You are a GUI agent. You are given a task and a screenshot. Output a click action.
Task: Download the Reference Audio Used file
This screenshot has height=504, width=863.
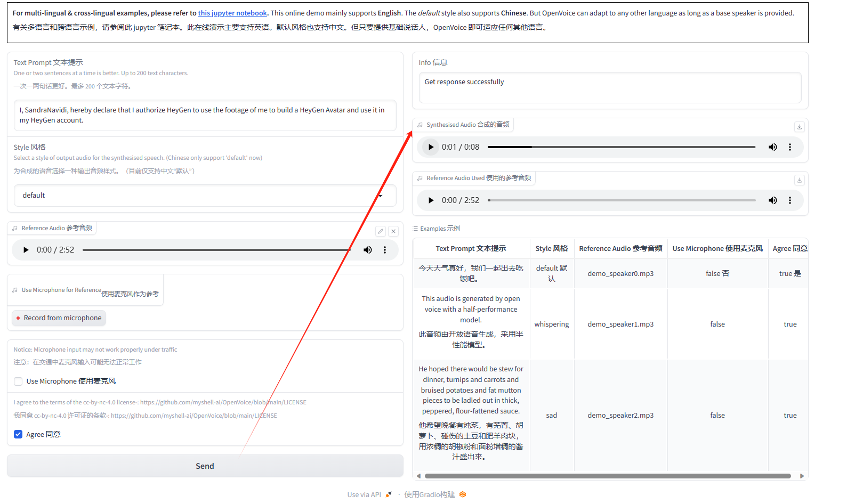799,180
